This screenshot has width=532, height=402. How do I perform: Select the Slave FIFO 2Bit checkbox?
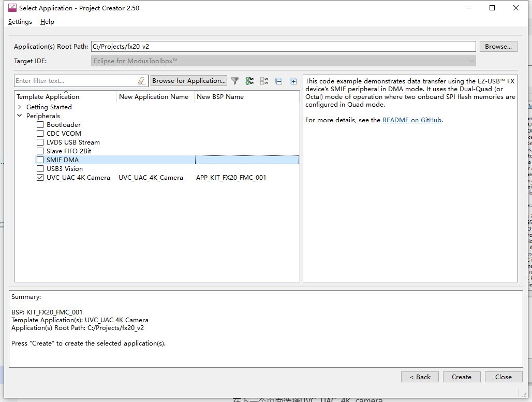click(x=40, y=151)
